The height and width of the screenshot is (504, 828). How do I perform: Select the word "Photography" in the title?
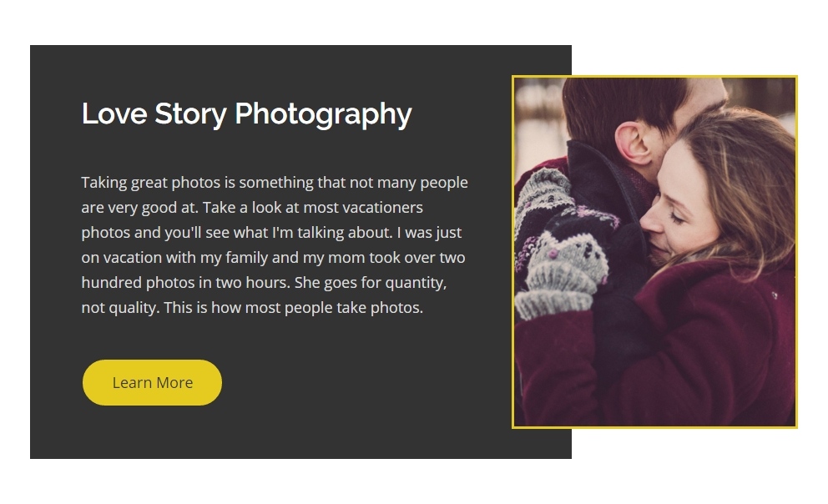(x=323, y=113)
